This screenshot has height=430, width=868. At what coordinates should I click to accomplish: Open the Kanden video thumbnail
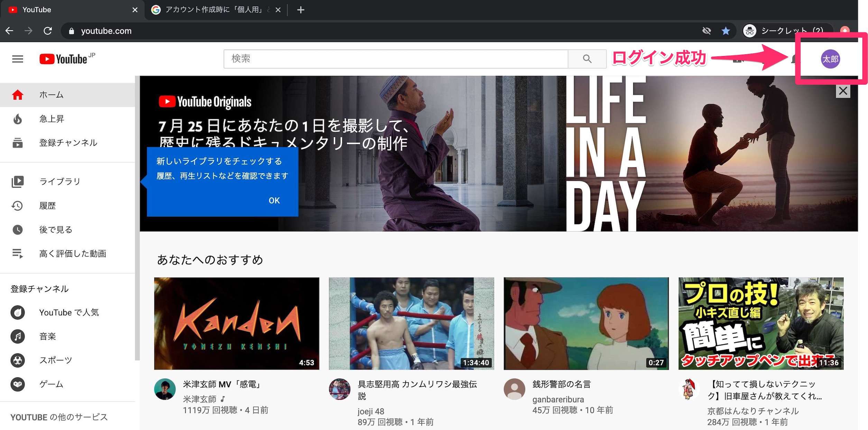point(237,324)
